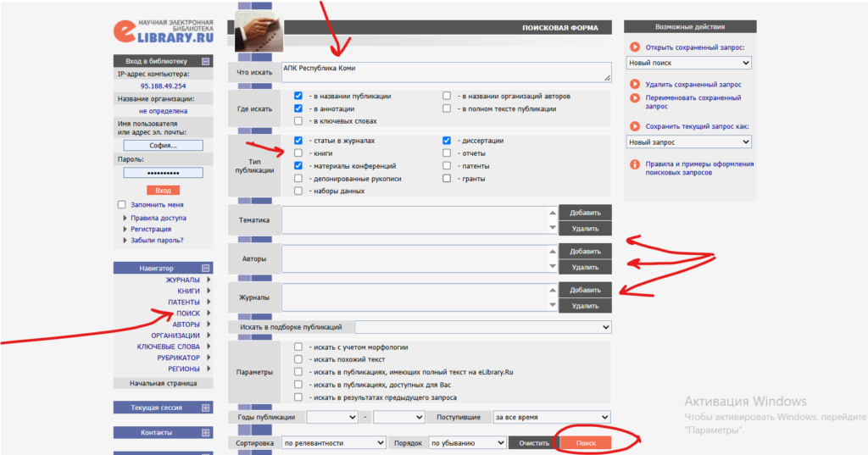Uncheck 'диссертации' checkbox

[x=447, y=141]
